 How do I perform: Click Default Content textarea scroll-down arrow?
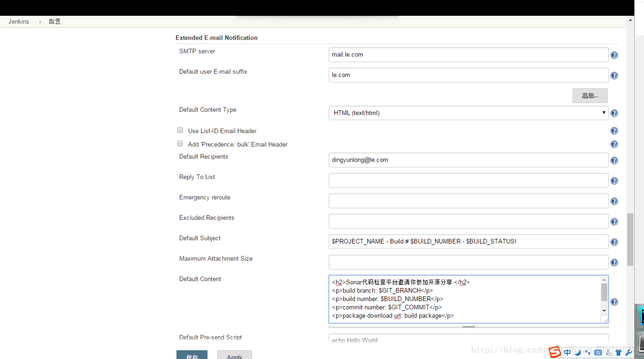(x=604, y=310)
